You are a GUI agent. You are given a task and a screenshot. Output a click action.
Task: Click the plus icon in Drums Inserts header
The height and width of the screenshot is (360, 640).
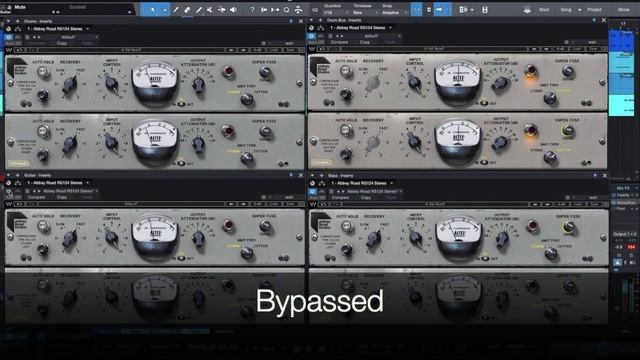18,21
